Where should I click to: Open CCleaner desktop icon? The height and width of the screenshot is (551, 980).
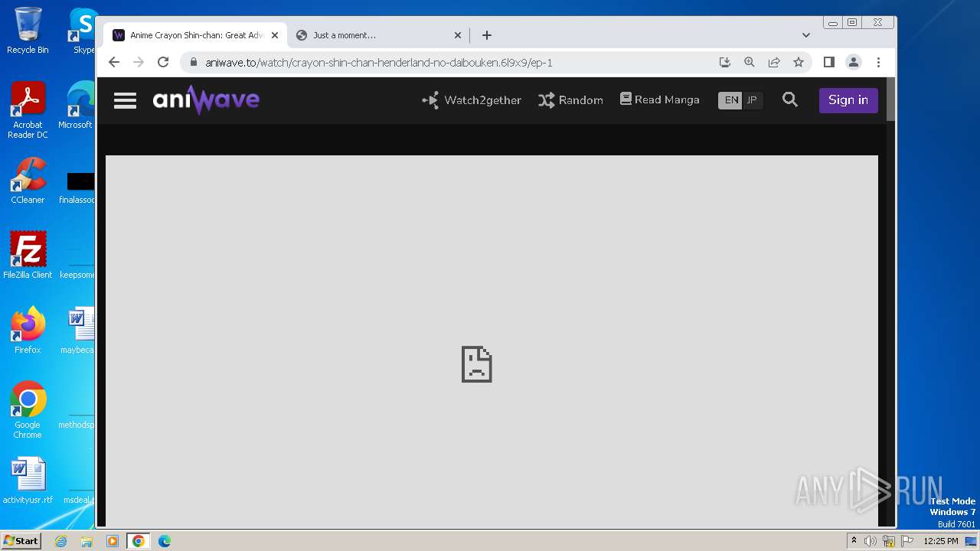click(x=28, y=181)
